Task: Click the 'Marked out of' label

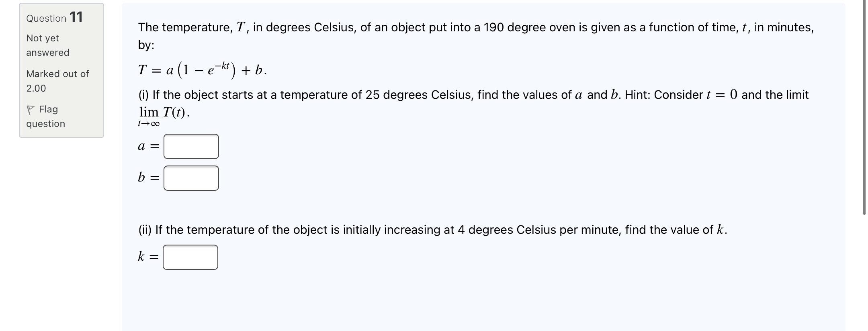Action: coord(57,74)
